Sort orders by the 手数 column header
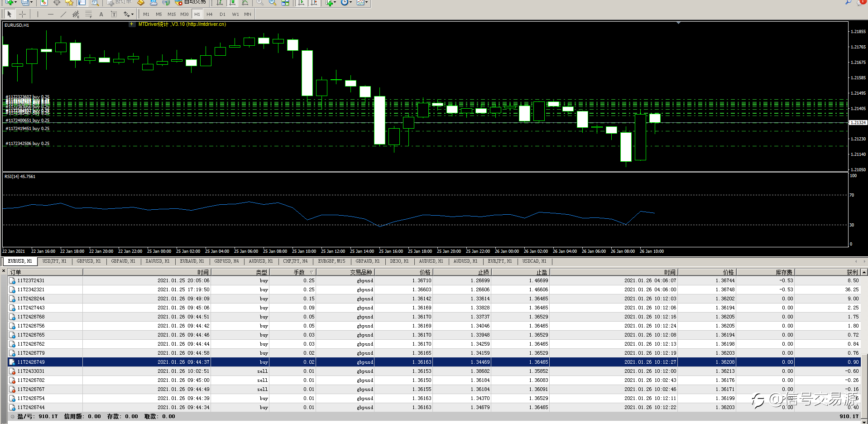This screenshot has height=424, width=868. coord(299,272)
